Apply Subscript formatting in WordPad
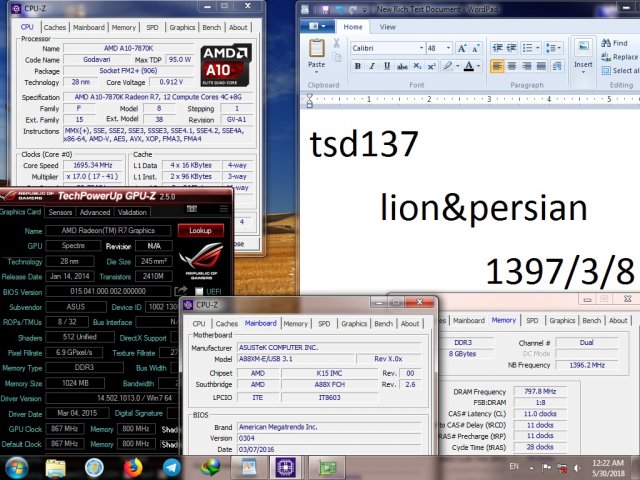 [417, 66]
